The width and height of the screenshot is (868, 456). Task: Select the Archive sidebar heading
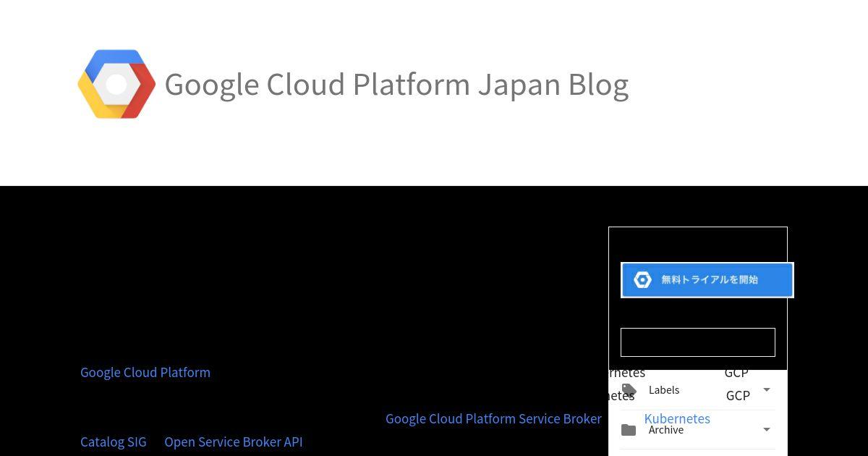click(x=666, y=430)
